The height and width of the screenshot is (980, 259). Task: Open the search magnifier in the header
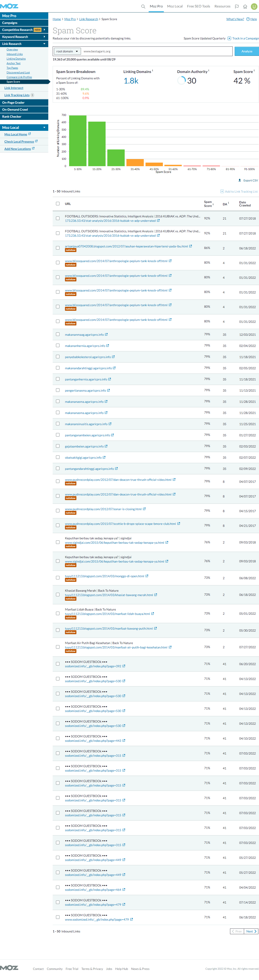click(143, 7)
